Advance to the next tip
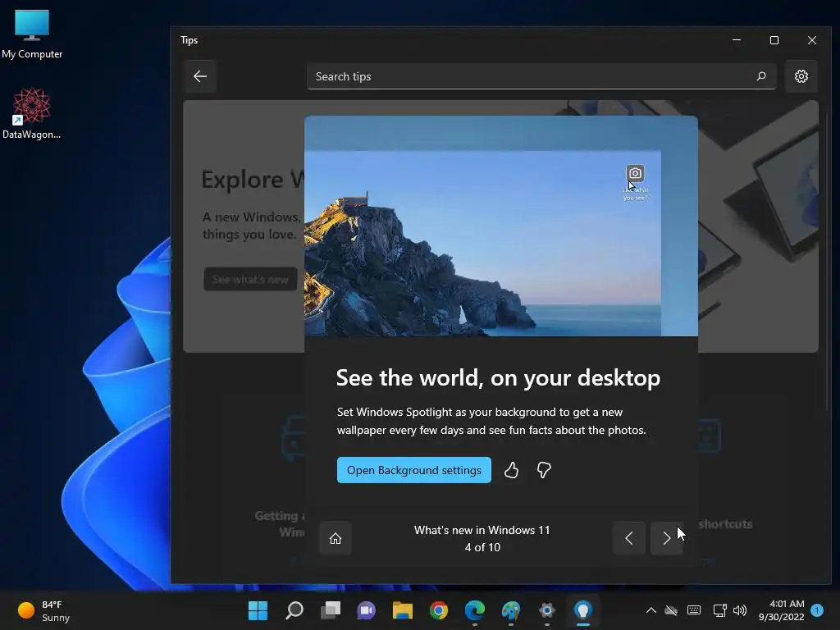This screenshot has width=840, height=630. coord(666,538)
